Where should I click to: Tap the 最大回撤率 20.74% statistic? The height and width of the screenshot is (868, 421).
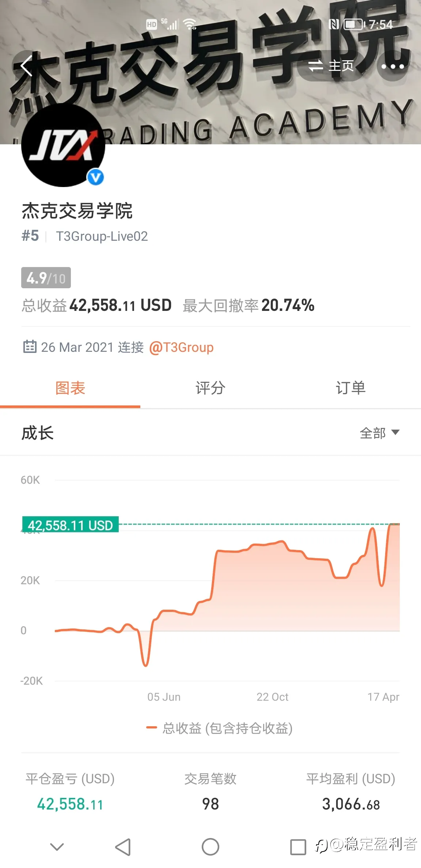point(249,305)
